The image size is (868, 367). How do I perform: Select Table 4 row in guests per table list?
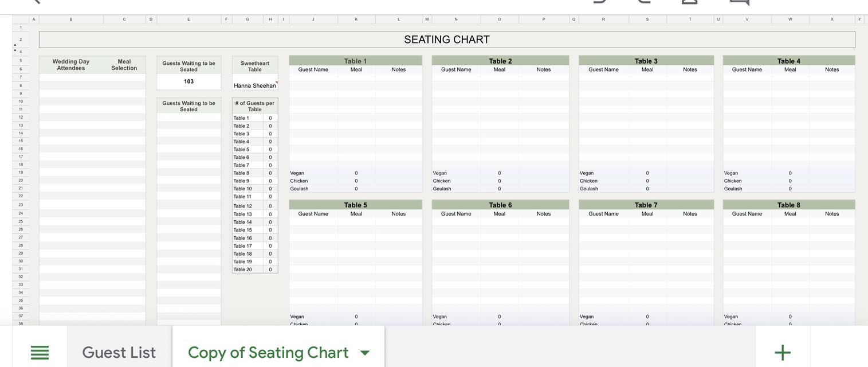[x=255, y=142]
